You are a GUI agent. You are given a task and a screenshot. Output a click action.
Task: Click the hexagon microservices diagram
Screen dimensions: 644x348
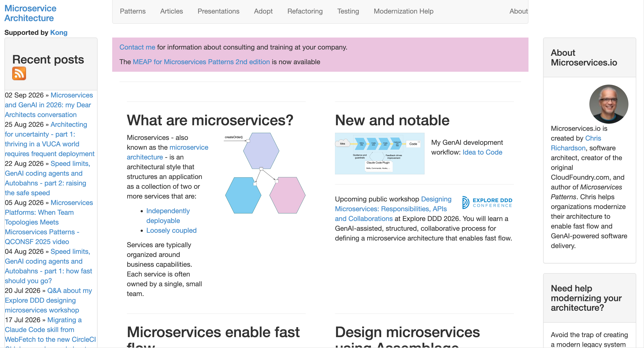point(265,173)
